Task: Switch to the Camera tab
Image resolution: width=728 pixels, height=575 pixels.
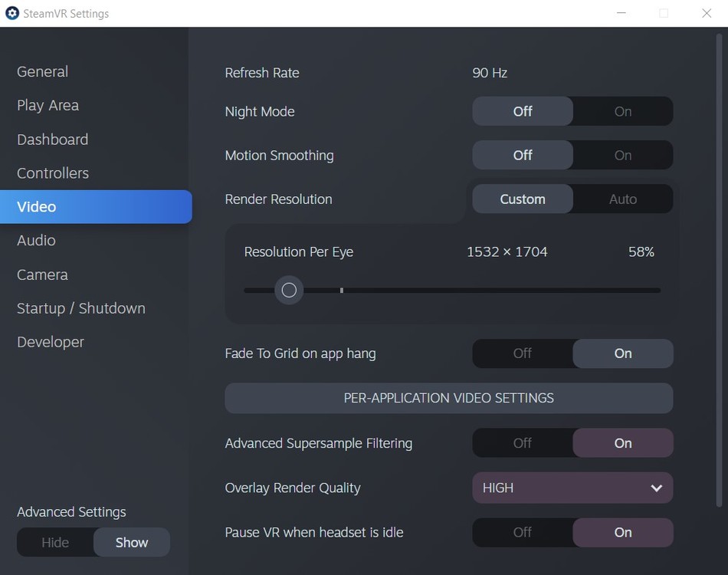Action: click(42, 274)
